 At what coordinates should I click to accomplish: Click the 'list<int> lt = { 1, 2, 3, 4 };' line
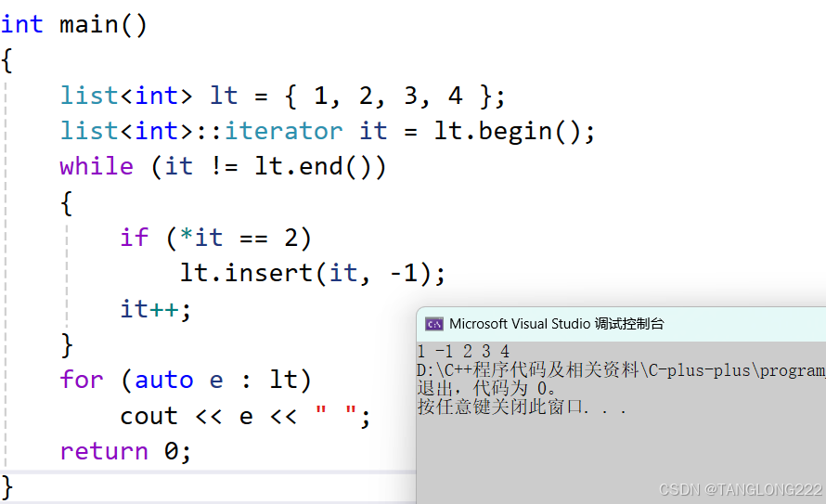(282, 96)
